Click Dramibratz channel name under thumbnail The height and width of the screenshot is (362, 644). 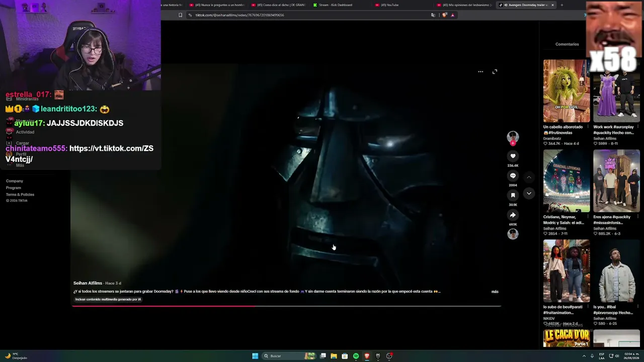point(552,138)
